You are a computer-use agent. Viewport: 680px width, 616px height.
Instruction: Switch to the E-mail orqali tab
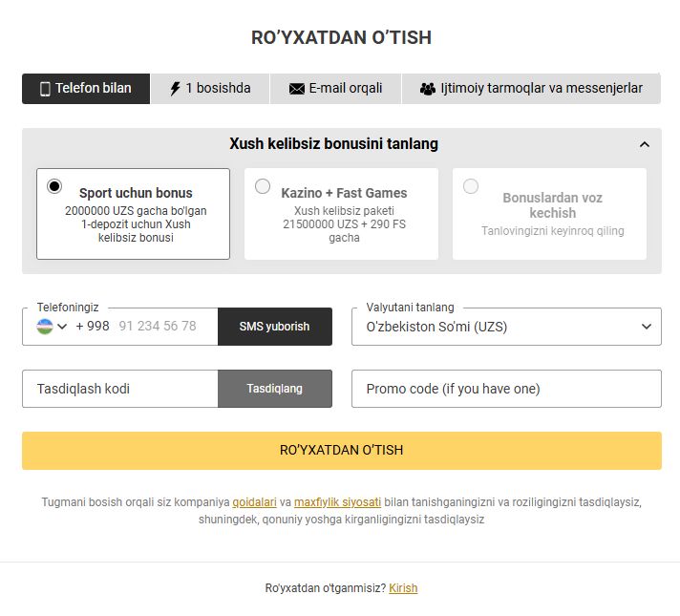[x=335, y=89]
